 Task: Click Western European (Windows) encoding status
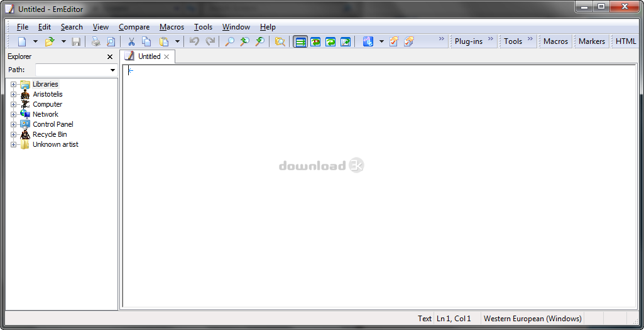533,319
